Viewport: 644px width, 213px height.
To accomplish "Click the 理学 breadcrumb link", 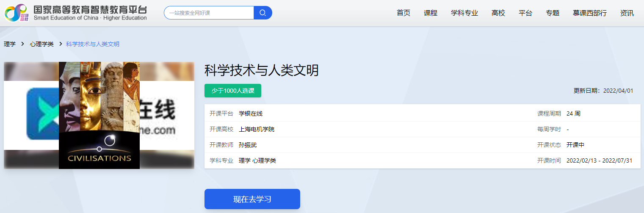I will tap(10, 44).
